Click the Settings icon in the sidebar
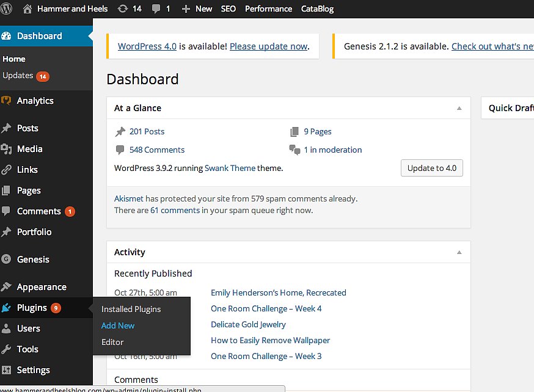 pos(5,370)
